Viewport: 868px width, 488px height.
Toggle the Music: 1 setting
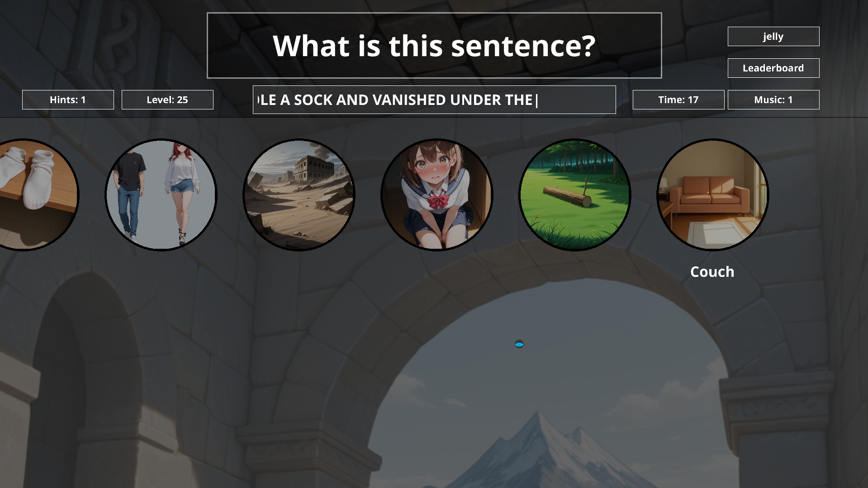point(773,99)
